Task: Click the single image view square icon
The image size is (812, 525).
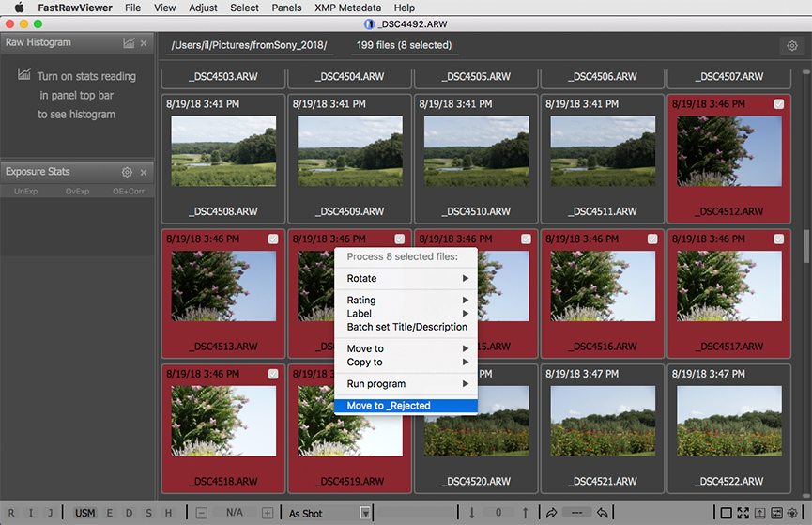Action: [726, 513]
